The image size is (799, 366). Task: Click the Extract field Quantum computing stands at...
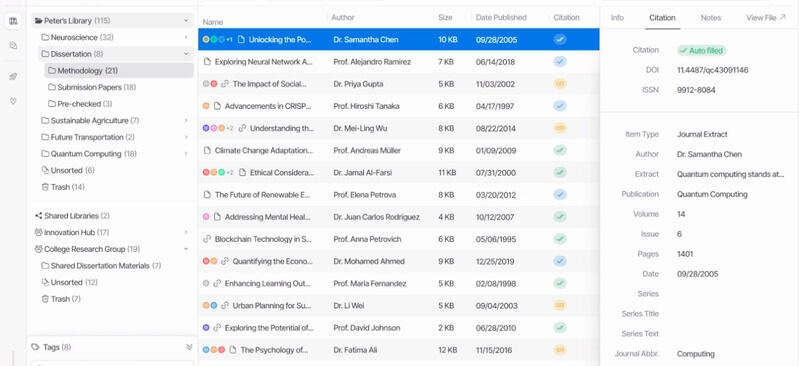(x=730, y=174)
